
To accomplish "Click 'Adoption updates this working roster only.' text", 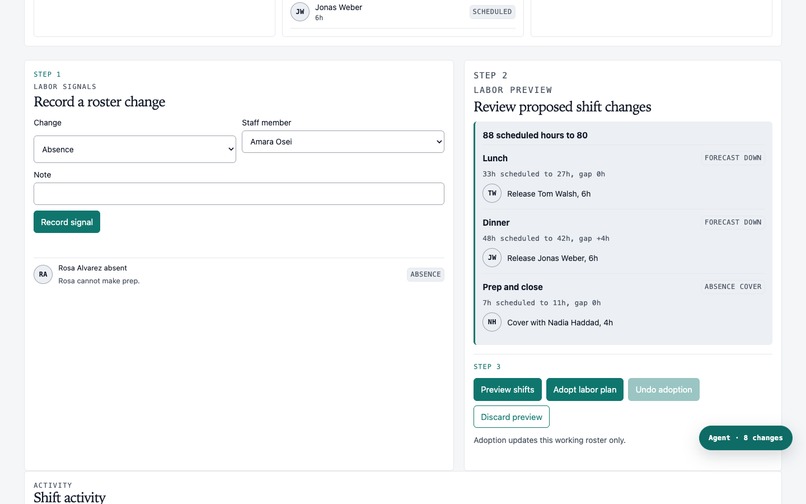I will tap(549, 440).
